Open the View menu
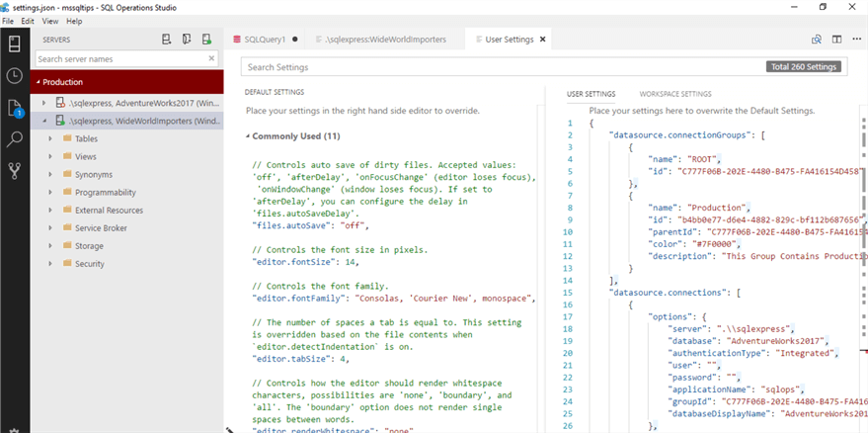This screenshot has width=868, height=433. coord(49,21)
